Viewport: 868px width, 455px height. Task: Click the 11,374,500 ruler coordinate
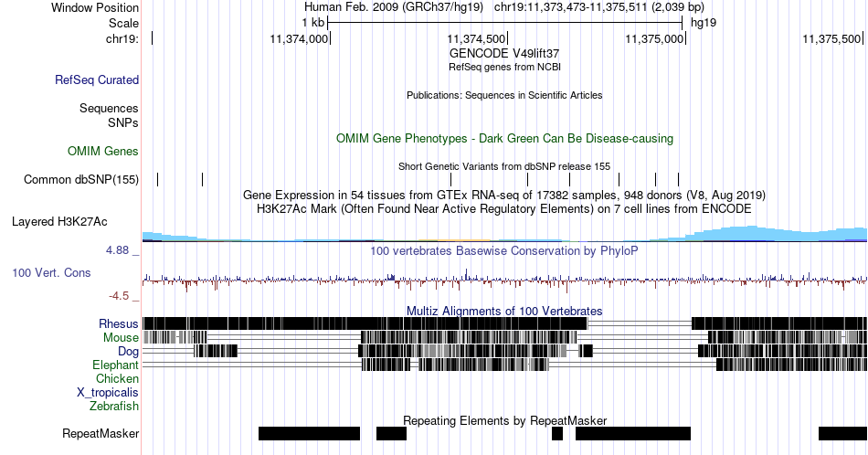[x=476, y=38]
